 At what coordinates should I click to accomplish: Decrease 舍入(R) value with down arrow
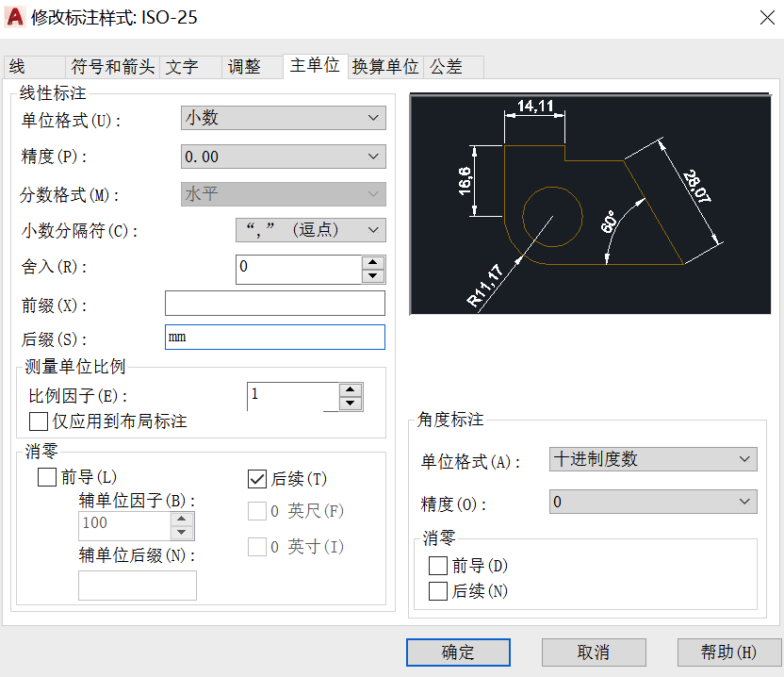pyautogui.click(x=373, y=276)
